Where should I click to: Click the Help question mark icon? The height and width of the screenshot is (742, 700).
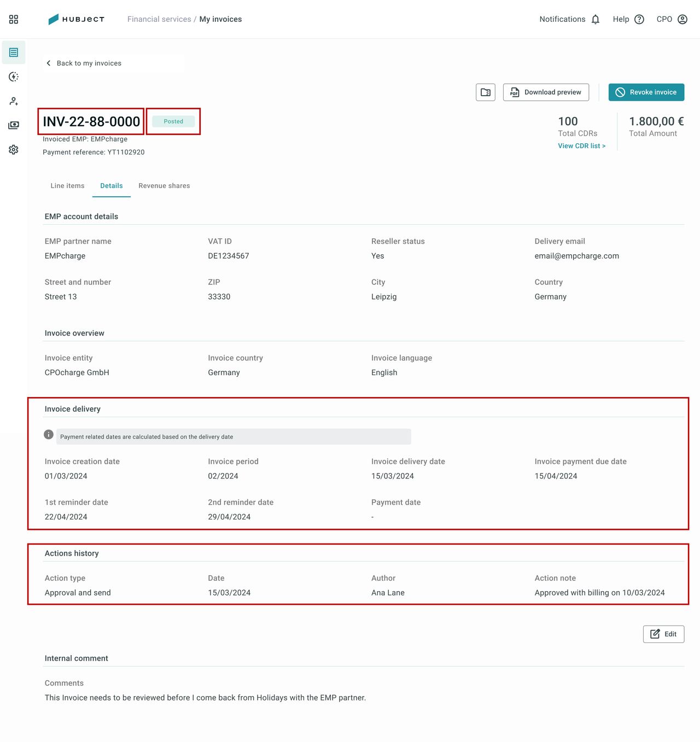[639, 19]
